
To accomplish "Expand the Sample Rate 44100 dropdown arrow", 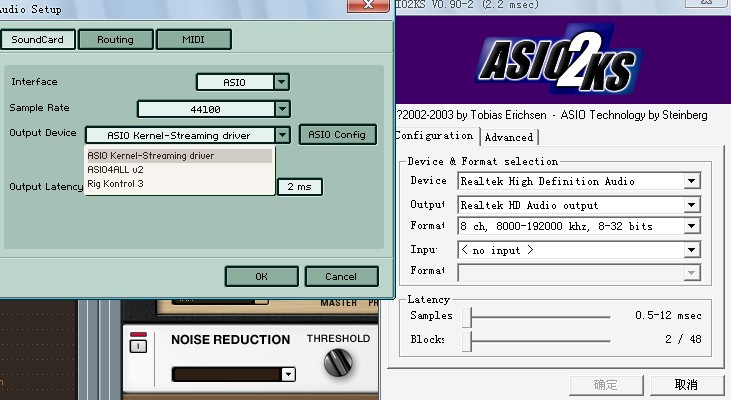I will tap(282, 110).
